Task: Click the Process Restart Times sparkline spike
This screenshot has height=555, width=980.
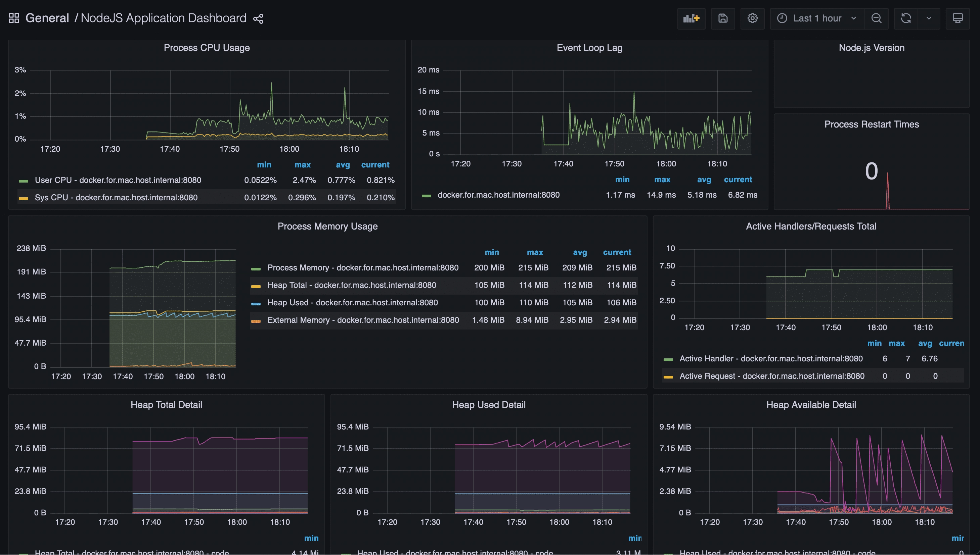Action: pos(888,191)
